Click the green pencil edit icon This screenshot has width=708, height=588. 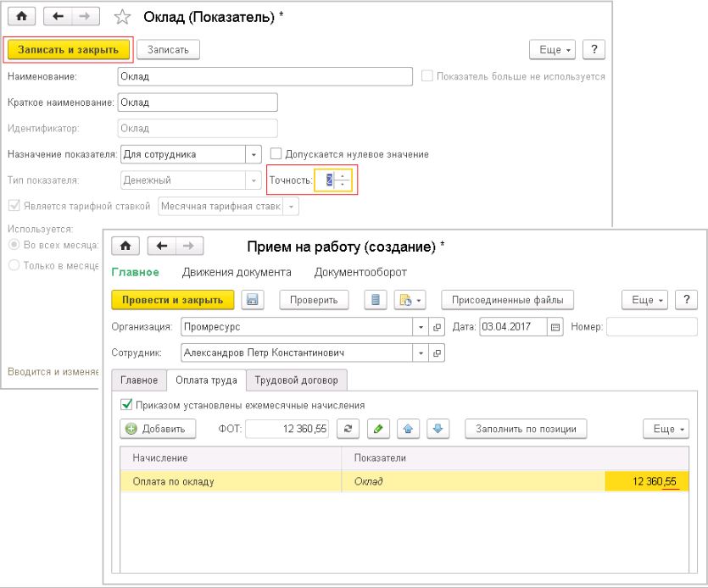pos(377,429)
